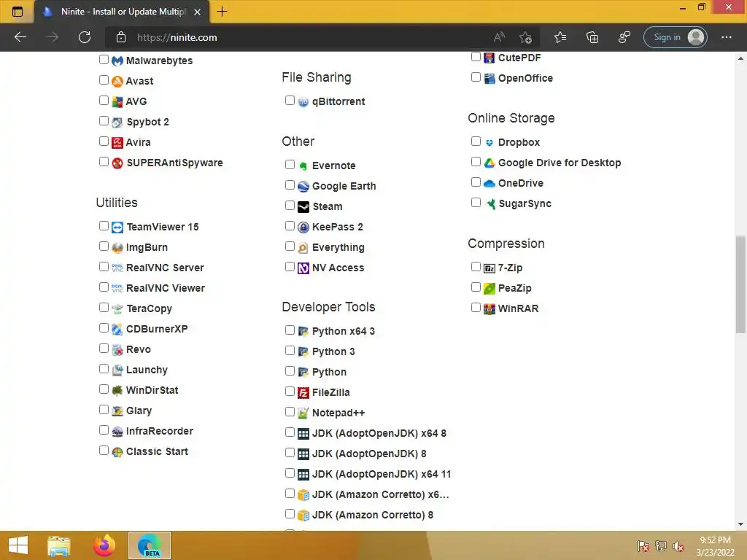Viewport: 747px width, 560px height.
Task: Open the Windows Start menu
Action: coord(18,545)
